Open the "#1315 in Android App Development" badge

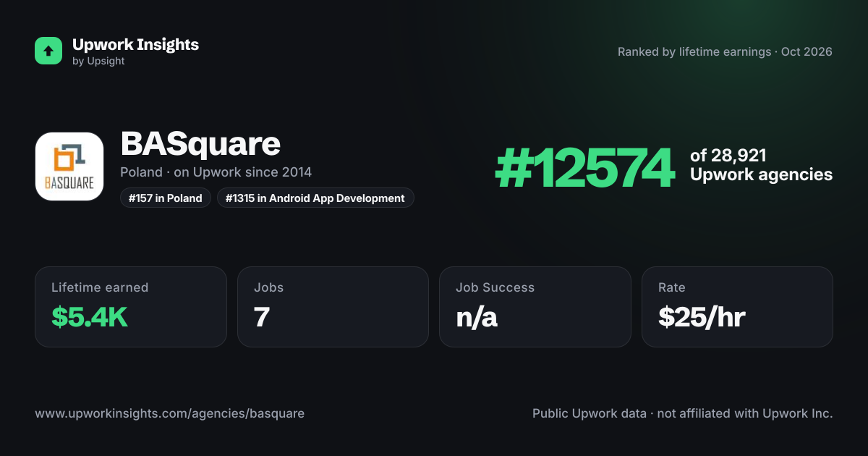(x=315, y=198)
